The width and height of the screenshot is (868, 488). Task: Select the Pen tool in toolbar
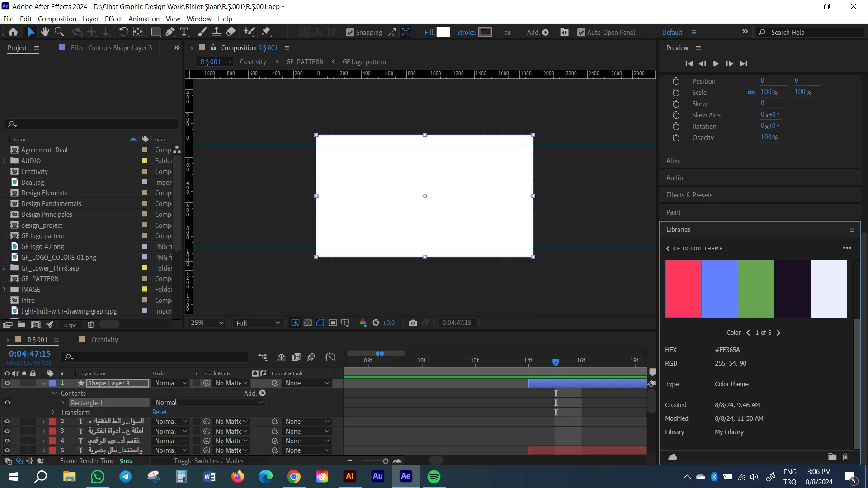[170, 32]
